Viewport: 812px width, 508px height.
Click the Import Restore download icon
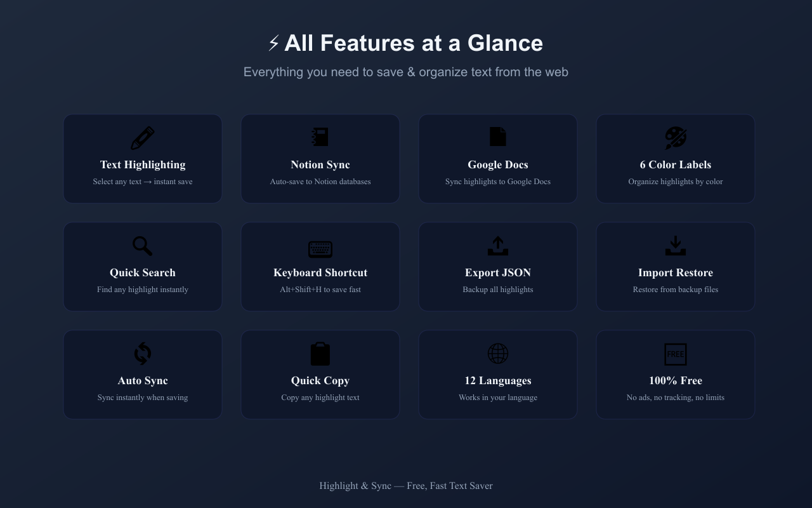675,246
